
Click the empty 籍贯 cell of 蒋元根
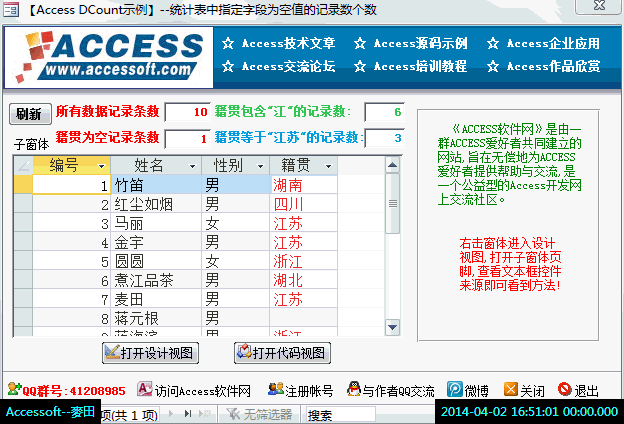pos(304,318)
